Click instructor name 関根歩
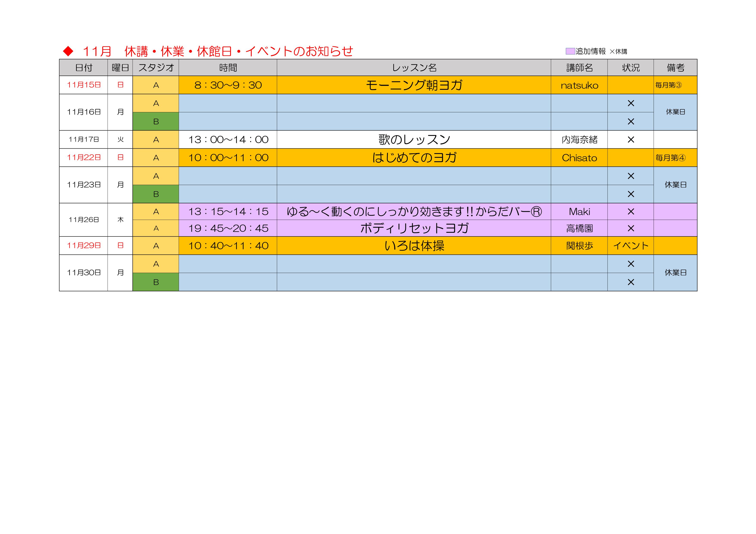This screenshot has height=534, width=756. [579, 246]
